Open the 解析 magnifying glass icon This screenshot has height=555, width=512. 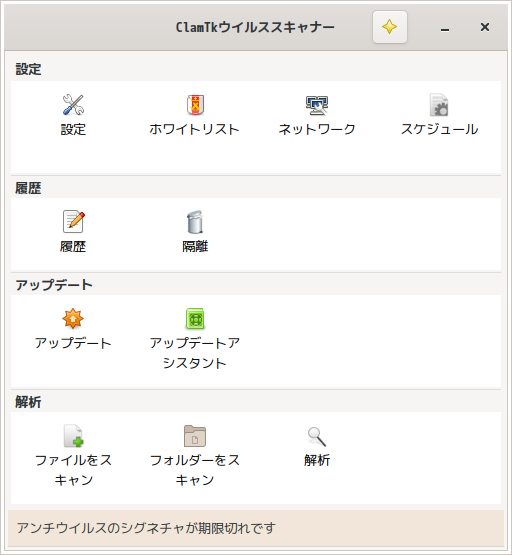coord(317,436)
